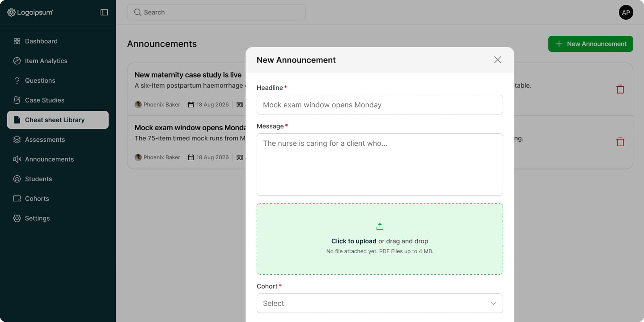Go to the Students page
This screenshot has height=322, width=644.
tap(58, 179)
